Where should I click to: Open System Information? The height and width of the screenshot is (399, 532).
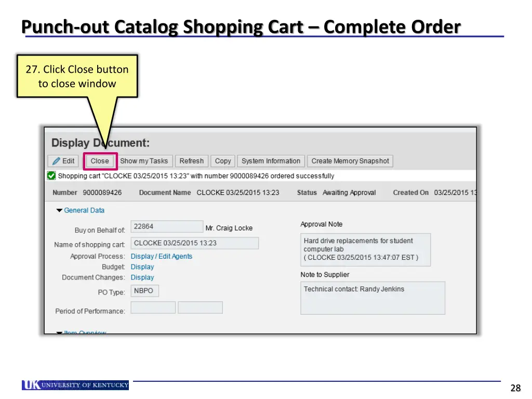(x=271, y=161)
